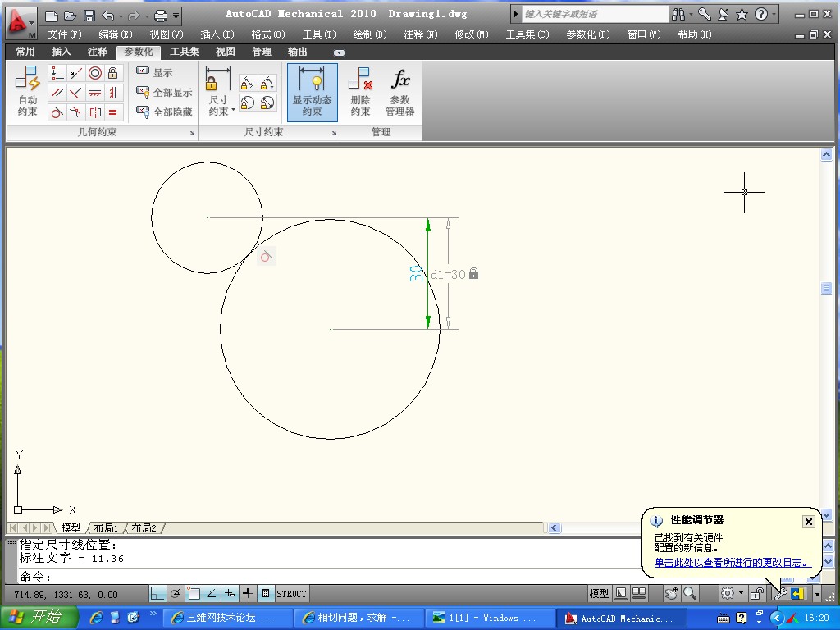
Task: Select the 布局2 layout tab
Action: coord(144,527)
